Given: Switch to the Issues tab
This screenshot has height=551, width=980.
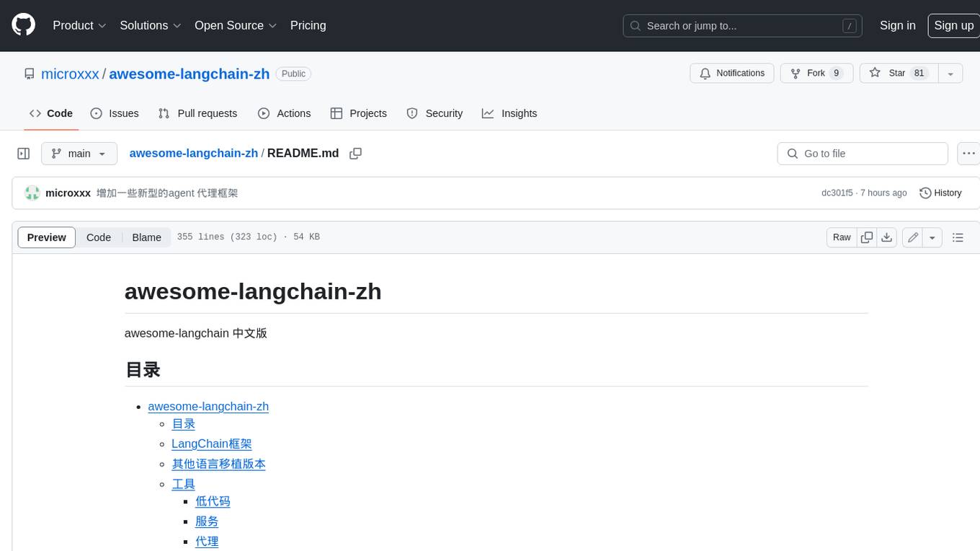Looking at the screenshot, I should tap(115, 113).
